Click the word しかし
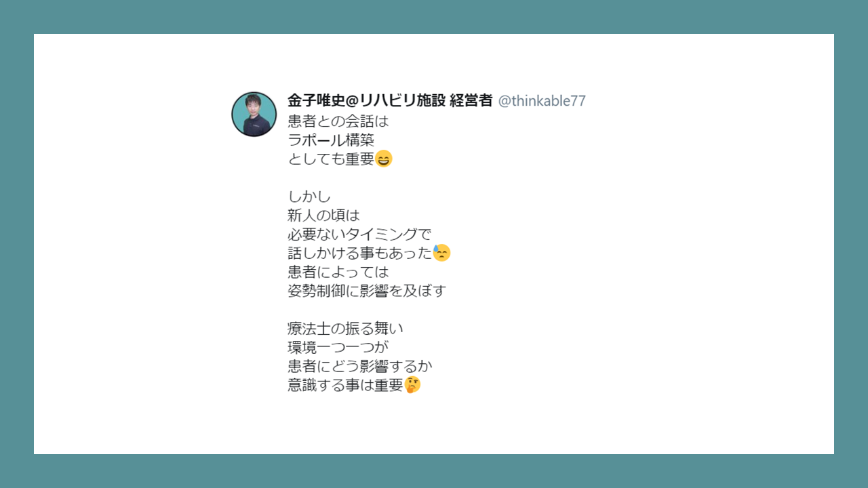Viewport: 868px width, 488px height. [x=309, y=197]
